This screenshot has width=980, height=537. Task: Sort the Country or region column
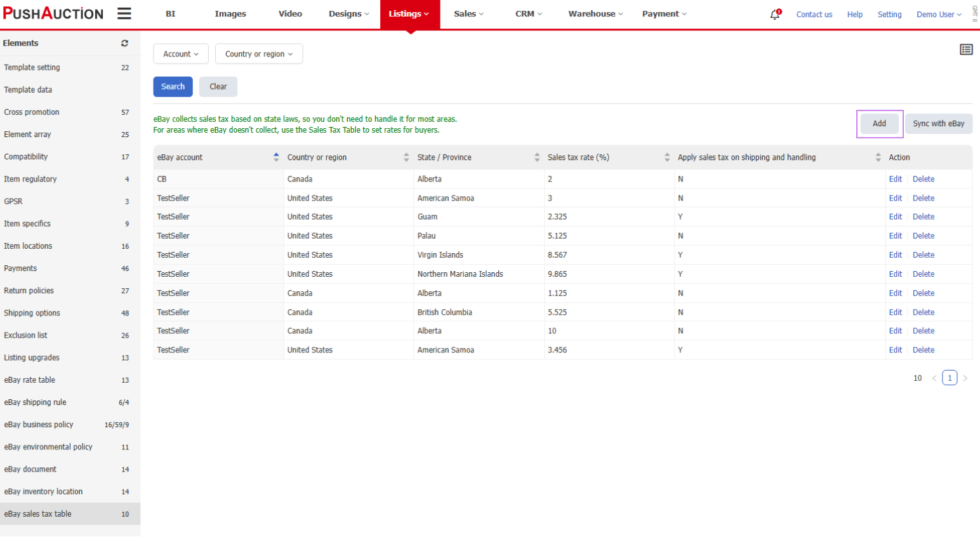coord(406,157)
